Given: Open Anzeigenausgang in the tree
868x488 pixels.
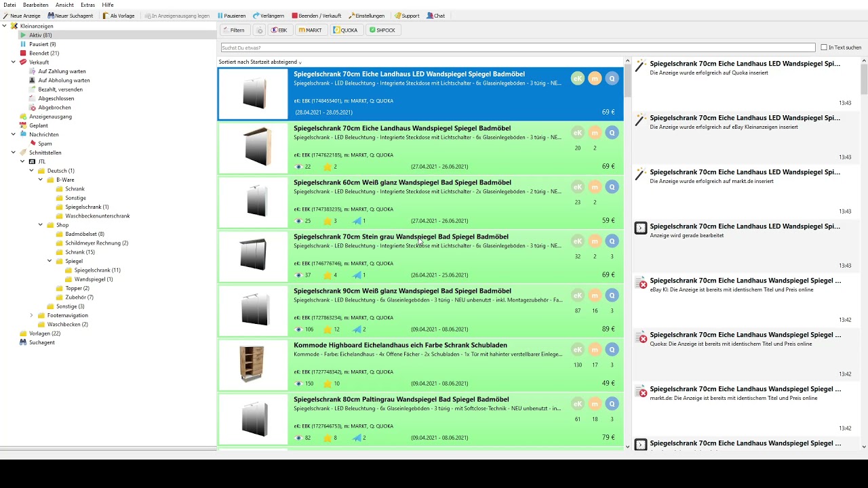Looking at the screenshot, I should point(50,117).
